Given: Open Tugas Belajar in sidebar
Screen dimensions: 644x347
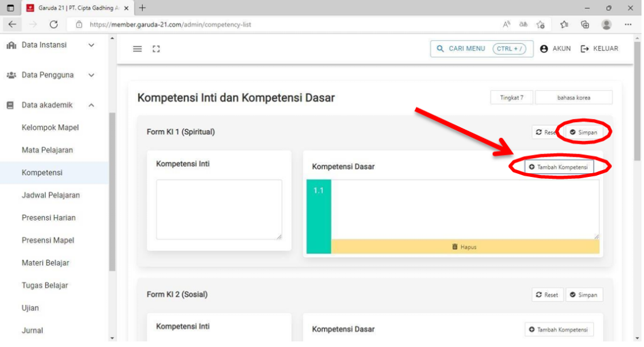Looking at the screenshot, I should (45, 285).
